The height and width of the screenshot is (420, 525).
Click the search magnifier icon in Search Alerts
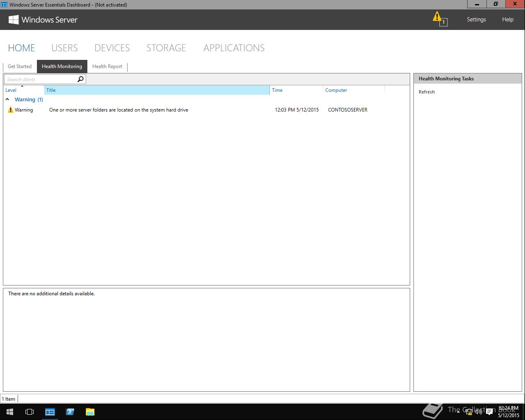pyautogui.click(x=80, y=79)
